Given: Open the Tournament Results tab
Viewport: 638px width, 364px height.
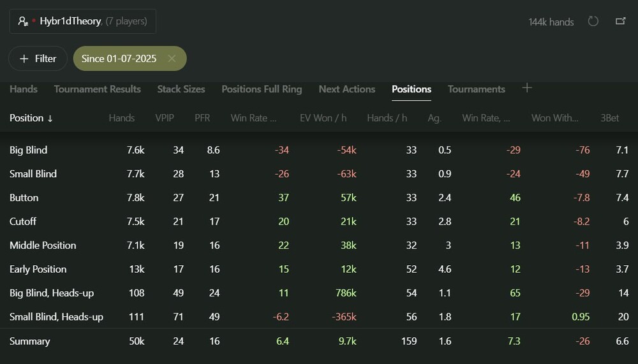Looking at the screenshot, I should [x=97, y=89].
